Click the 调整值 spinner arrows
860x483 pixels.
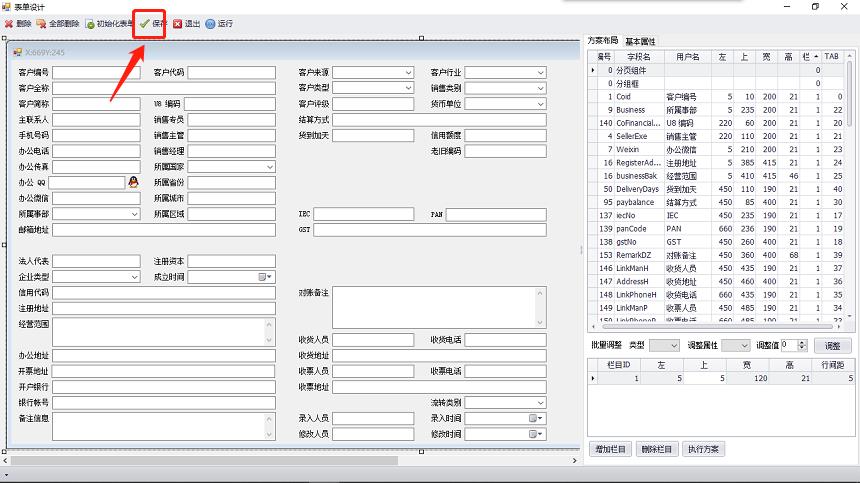[802, 345]
